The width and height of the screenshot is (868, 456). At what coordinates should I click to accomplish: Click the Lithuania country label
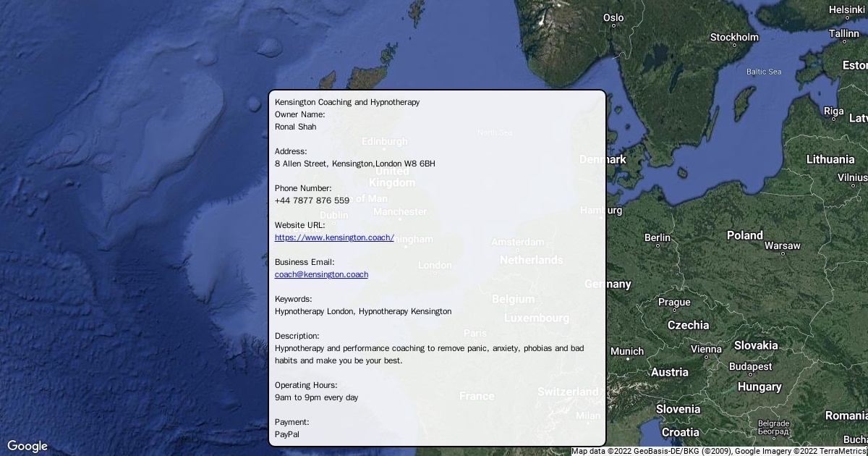click(x=830, y=159)
